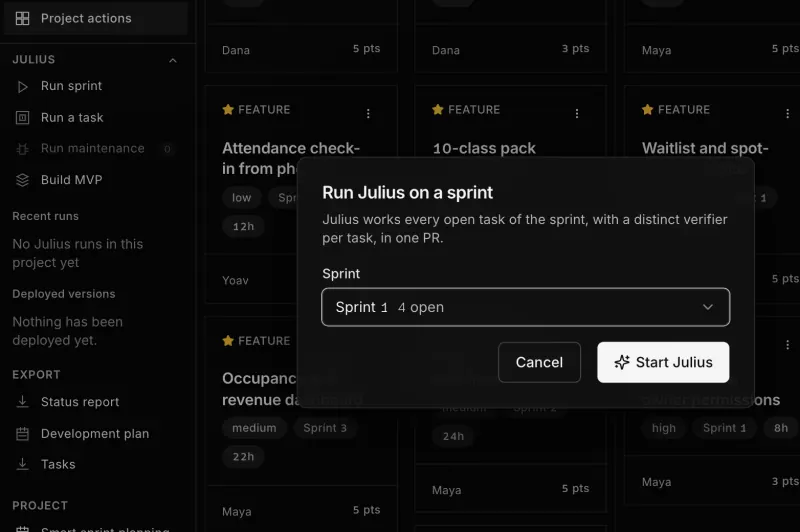
Task: Export the Development plan
Action: point(97,434)
